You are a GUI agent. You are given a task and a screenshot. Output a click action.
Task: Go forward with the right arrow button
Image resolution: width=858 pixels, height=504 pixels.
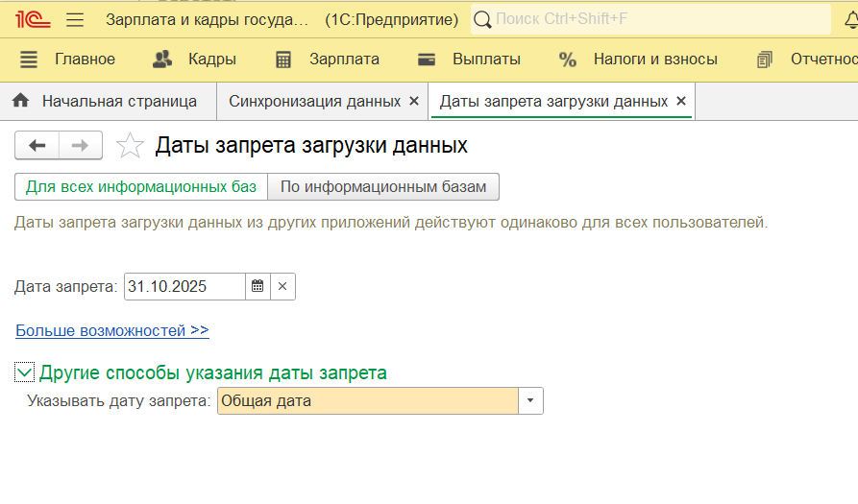pyautogui.click(x=81, y=146)
